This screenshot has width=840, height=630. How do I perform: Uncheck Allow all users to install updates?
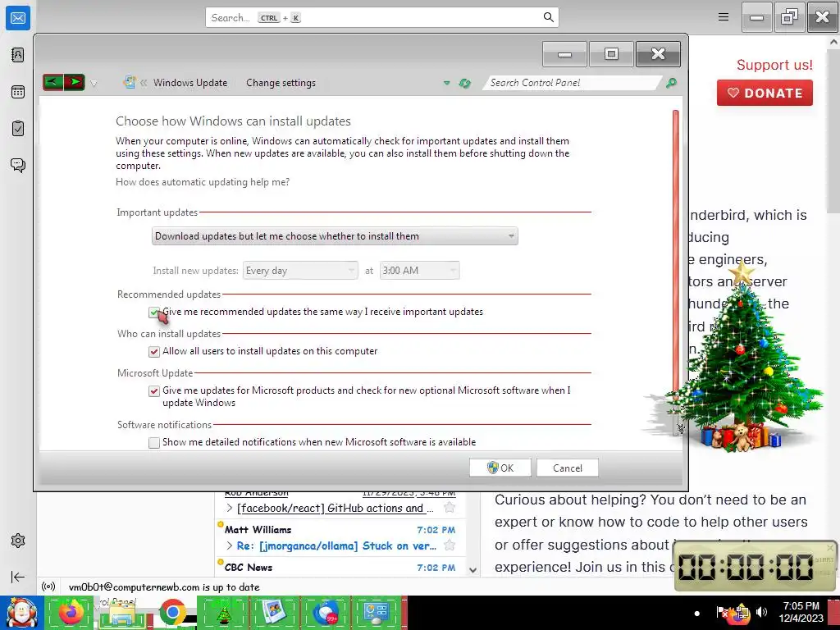click(x=154, y=351)
